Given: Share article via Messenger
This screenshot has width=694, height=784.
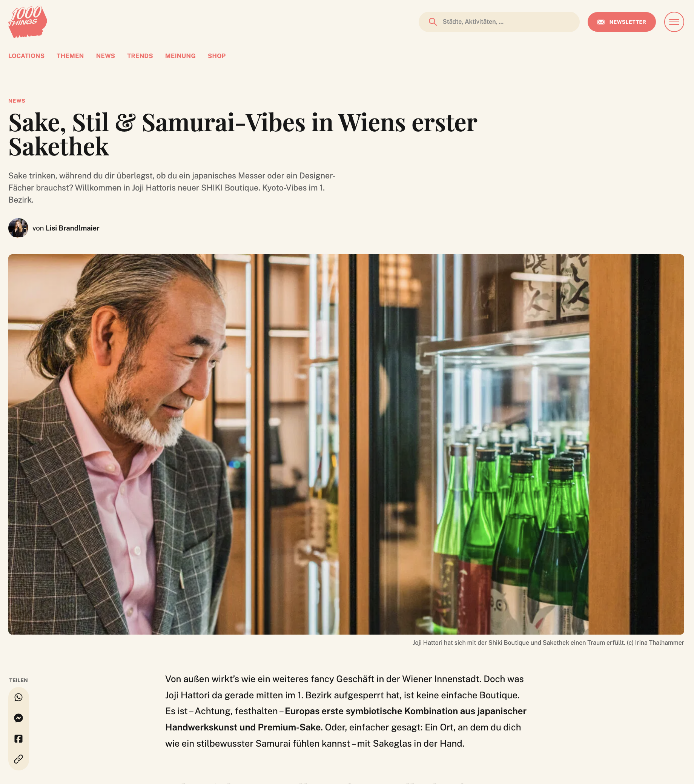Looking at the screenshot, I should click(18, 718).
